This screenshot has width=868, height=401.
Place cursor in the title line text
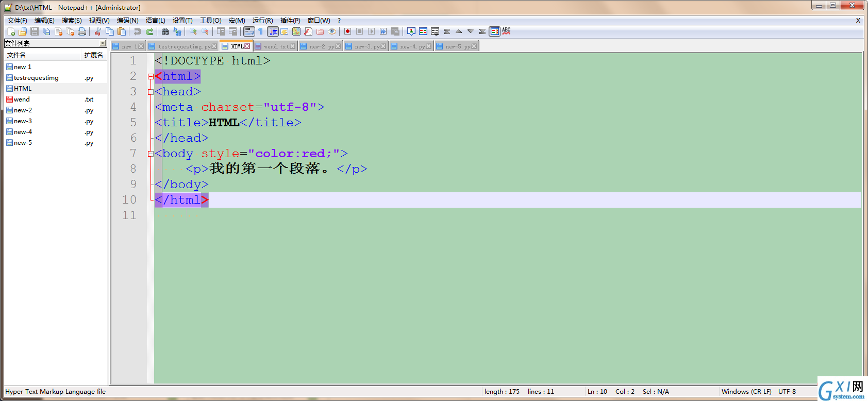click(x=228, y=123)
